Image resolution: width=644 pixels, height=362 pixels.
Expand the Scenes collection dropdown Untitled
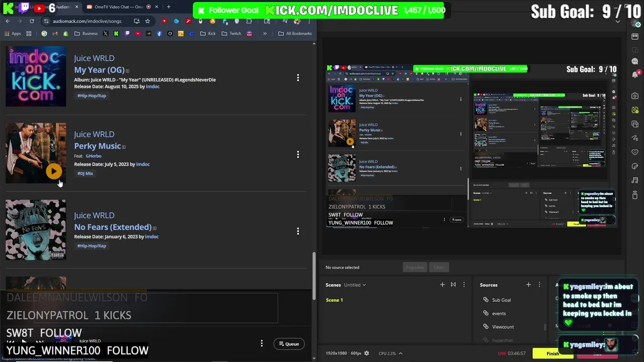click(355, 285)
